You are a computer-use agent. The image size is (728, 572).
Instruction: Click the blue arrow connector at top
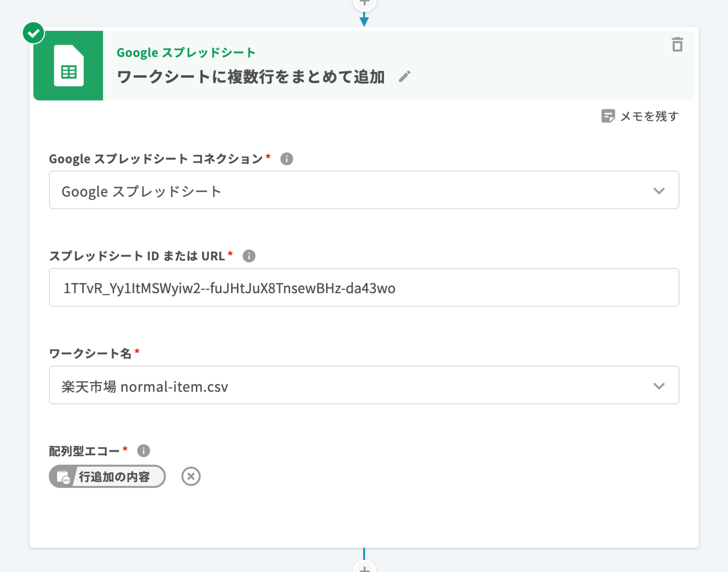coord(364,20)
